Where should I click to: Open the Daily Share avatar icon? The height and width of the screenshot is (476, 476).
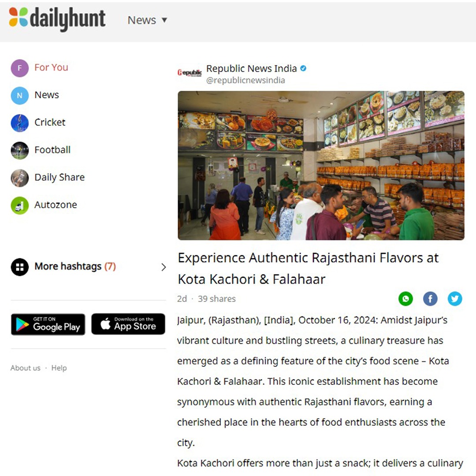coord(20,178)
